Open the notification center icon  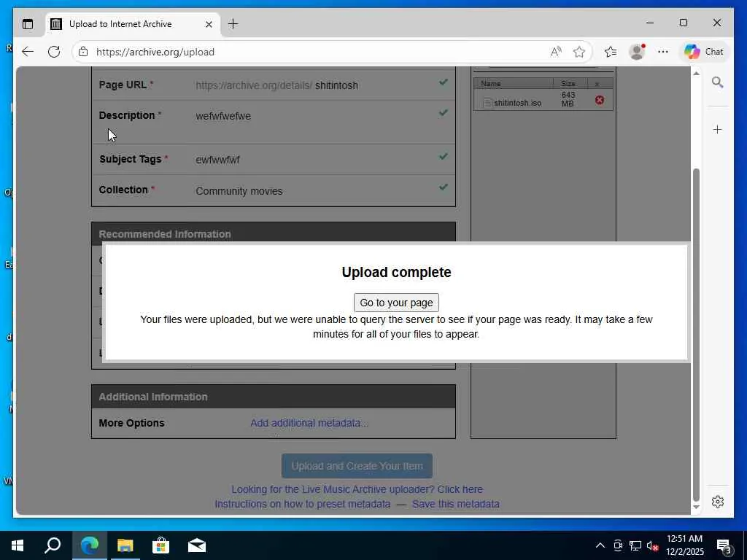(724, 546)
